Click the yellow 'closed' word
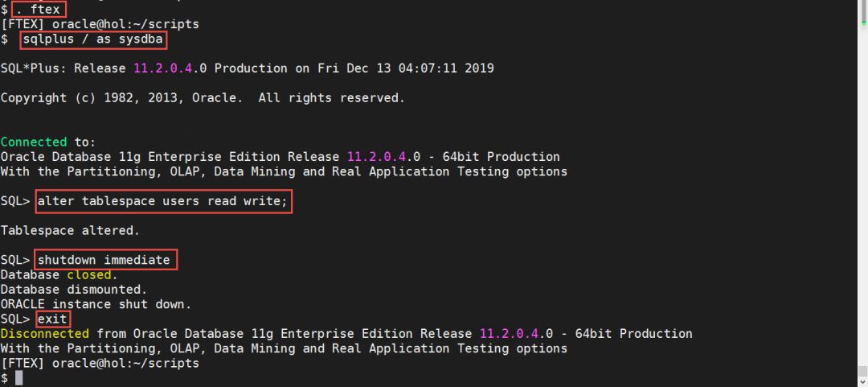The image size is (868, 387). 88,274
